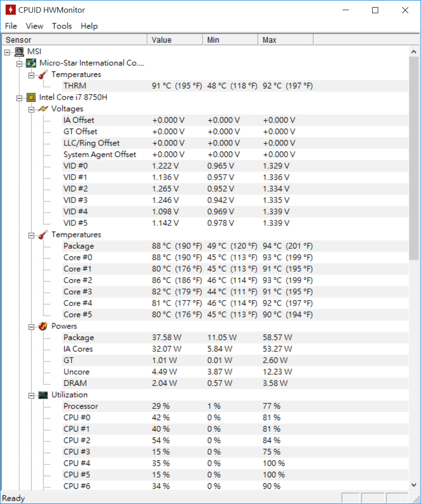
Task: Click the Ready status bar text
Action: [14, 498]
